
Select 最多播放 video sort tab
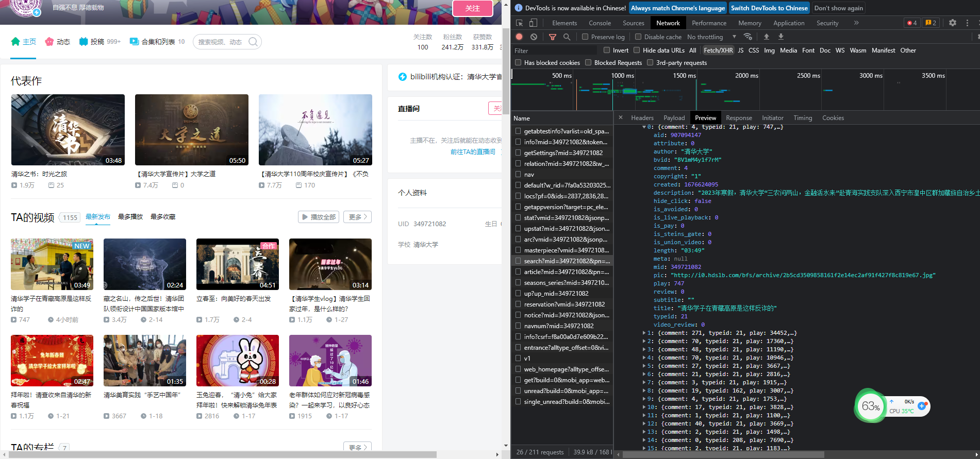(130, 217)
